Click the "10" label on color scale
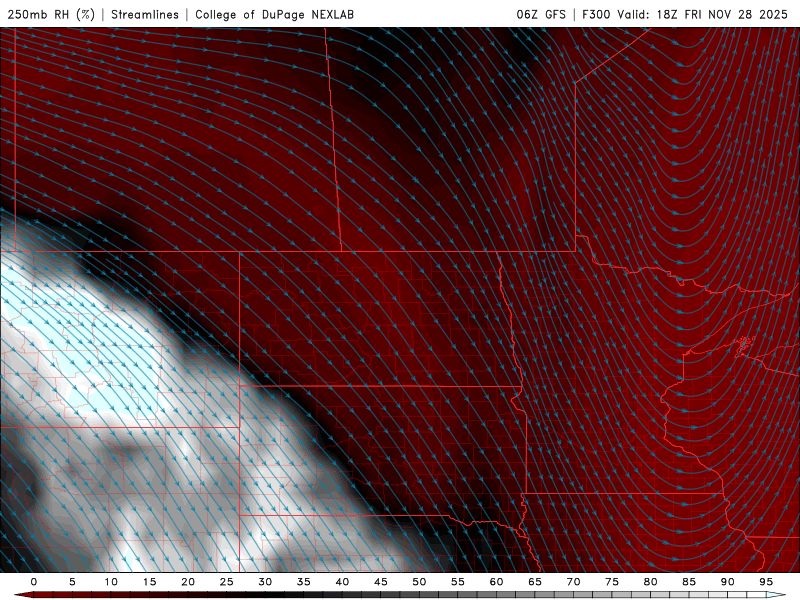The image size is (800, 600). [x=111, y=582]
